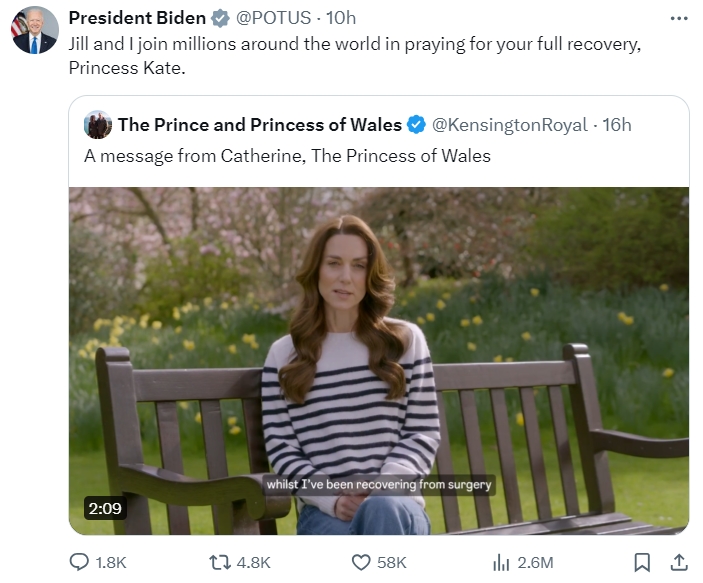The height and width of the screenshot is (583, 703).
Task: Click the reply comment icon
Action: tap(80, 563)
